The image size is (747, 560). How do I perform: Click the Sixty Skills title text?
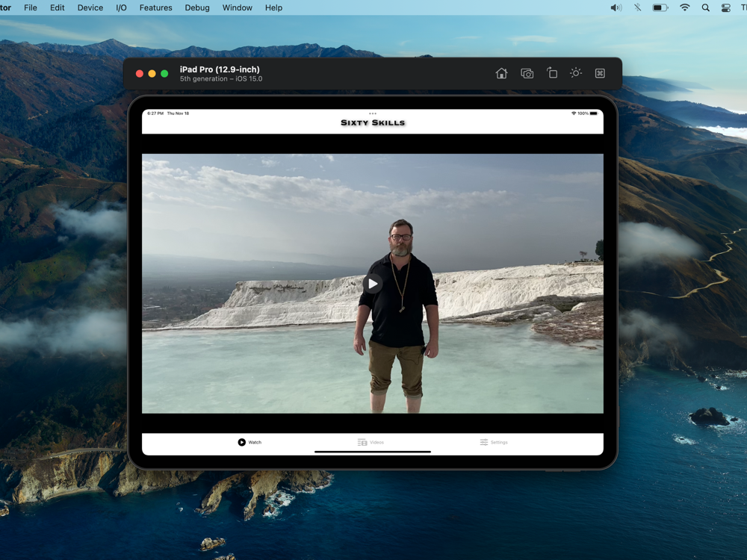(373, 123)
